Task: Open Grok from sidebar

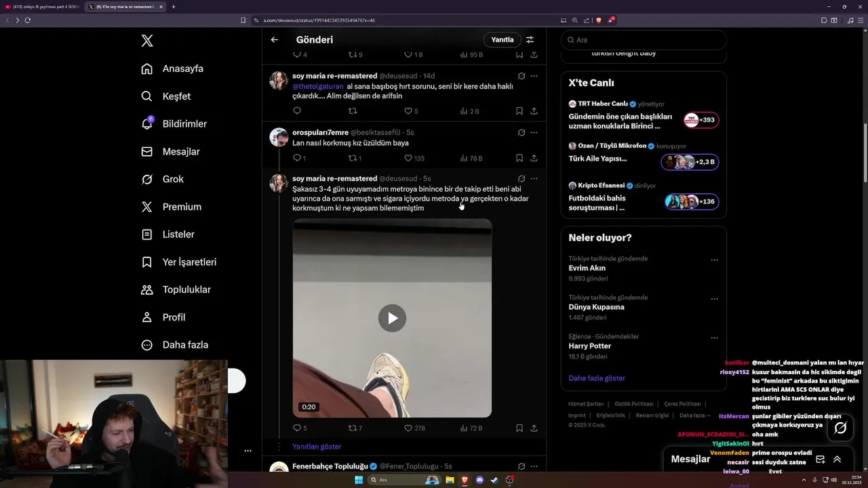Action: click(162, 179)
